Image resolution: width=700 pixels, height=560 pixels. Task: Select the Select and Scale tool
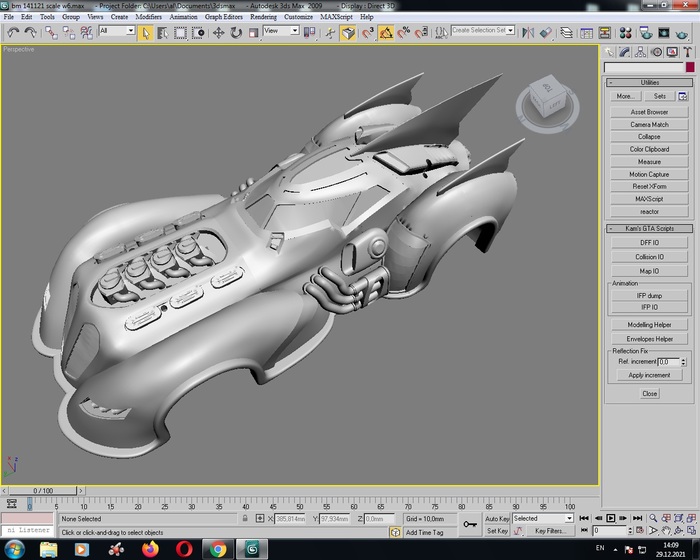tap(253, 33)
